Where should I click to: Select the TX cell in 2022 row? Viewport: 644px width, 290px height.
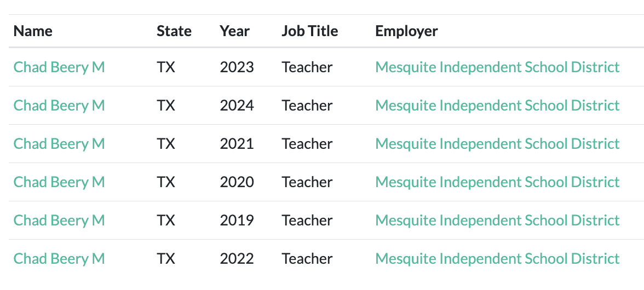[x=166, y=259]
